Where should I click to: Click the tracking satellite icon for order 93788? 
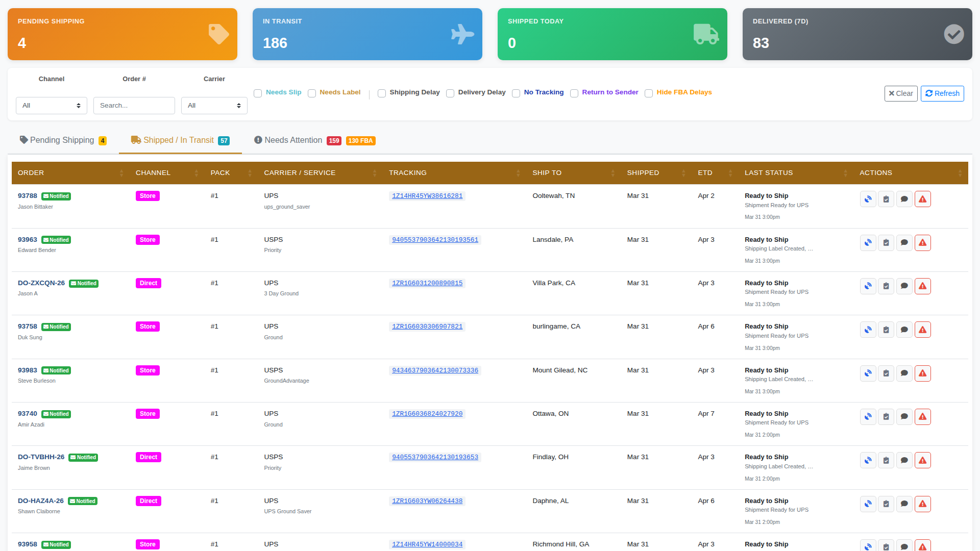tap(868, 198)
